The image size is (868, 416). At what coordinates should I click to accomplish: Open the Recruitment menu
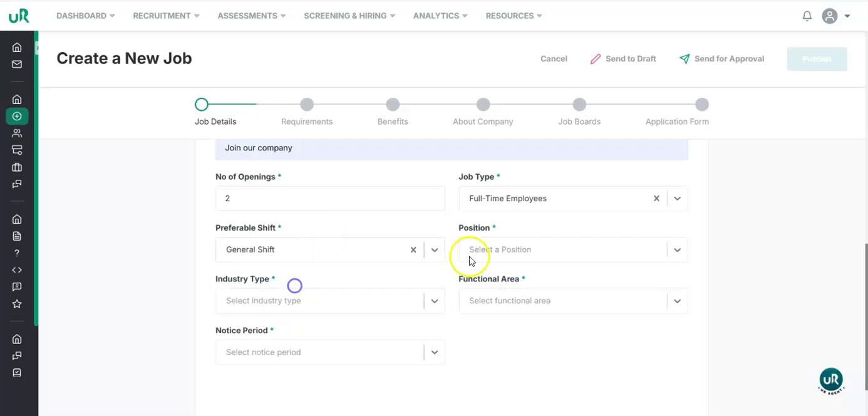point(166,16)
